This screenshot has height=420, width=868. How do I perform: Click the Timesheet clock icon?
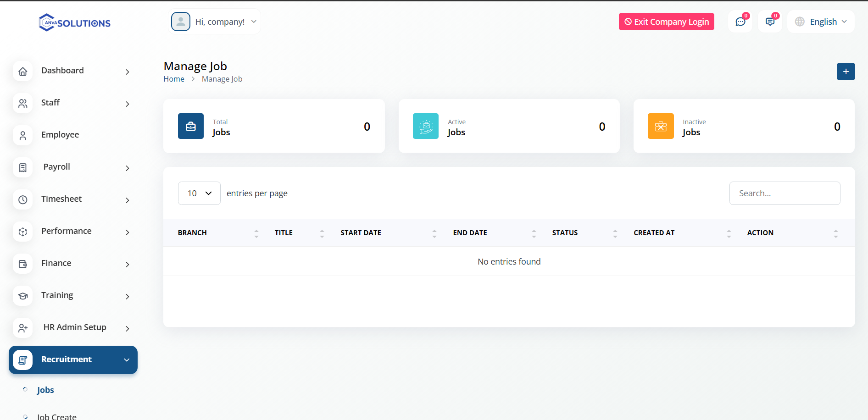(x=23, y=200)
